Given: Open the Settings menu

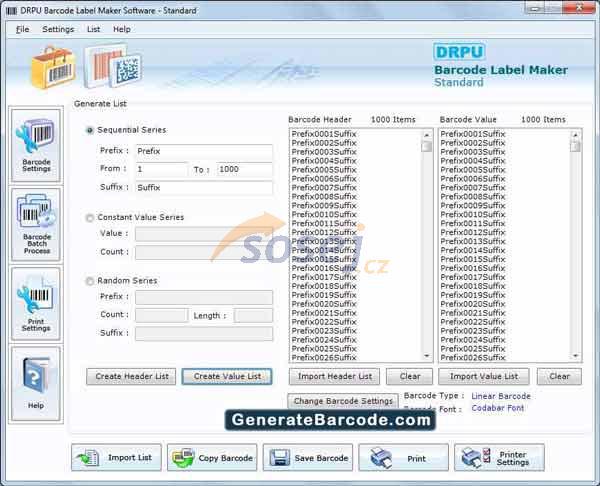Looking at the screenshot, I should pyautogui.click(x=58, y=29).
